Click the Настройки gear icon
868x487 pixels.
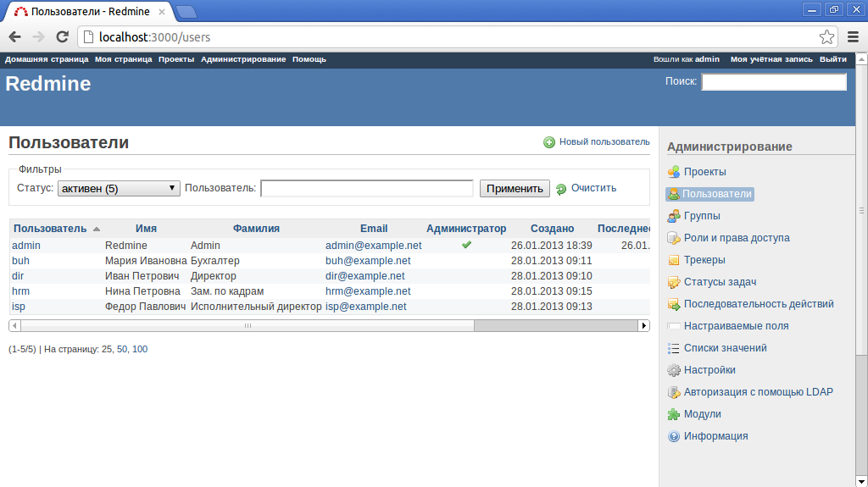click(674, 370)
